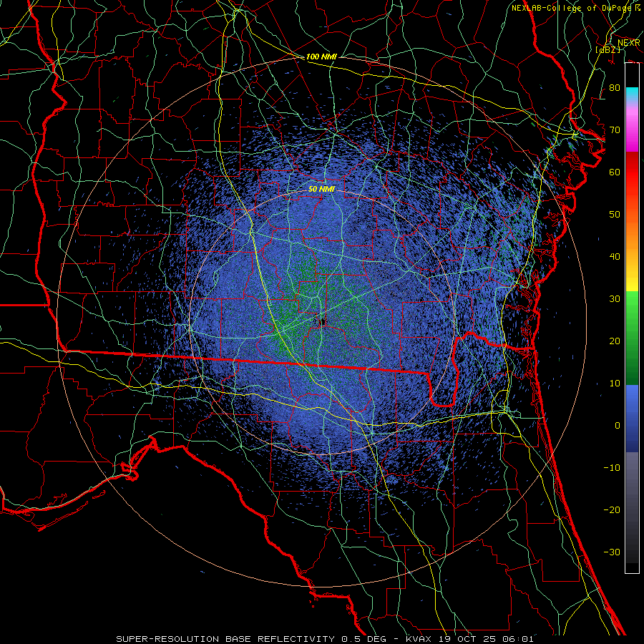Click the "NEXLAB-College of DuPage" credit text
The width and height of the screenshot is (644, 644).
(571, 8)
